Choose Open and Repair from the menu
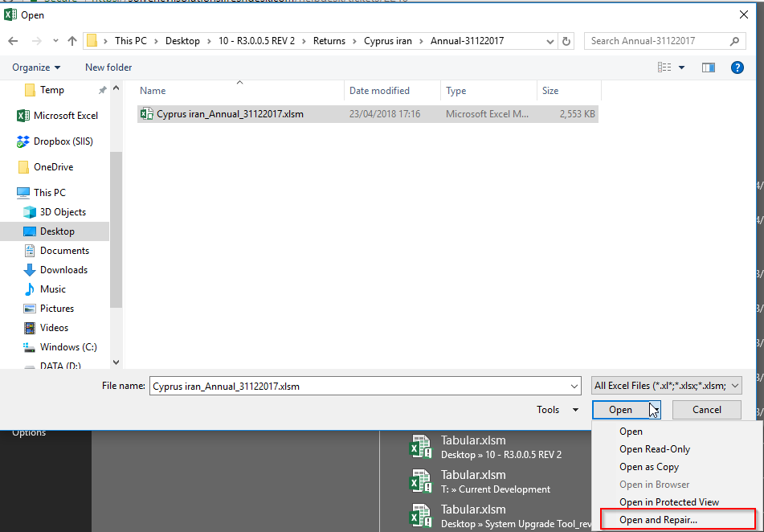The height and width of the screenshot is (532, 764). tap(658, 519)
